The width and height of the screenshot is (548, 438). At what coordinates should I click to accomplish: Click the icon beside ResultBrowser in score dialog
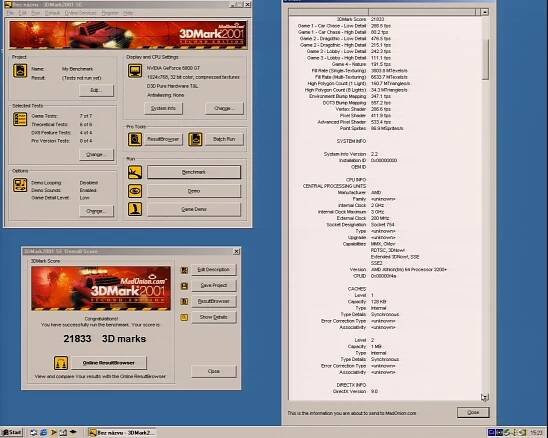tap(184, 301)
